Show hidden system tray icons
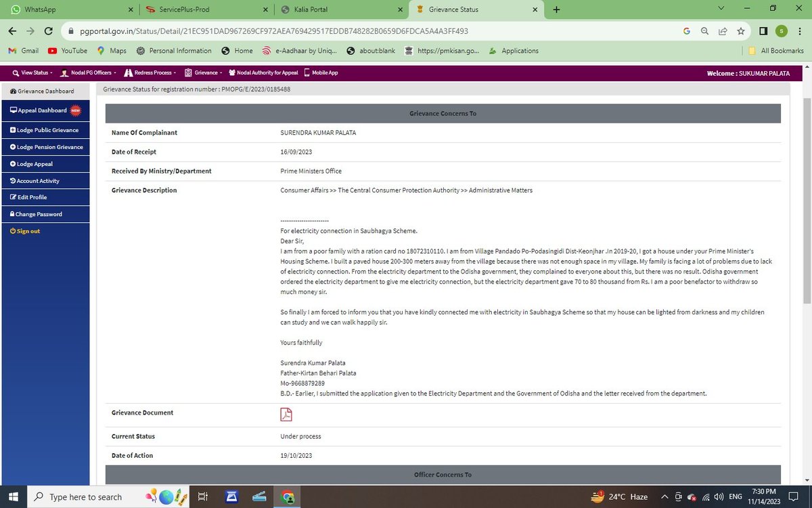This screenshot has height=508, width=812. (664, 496)
